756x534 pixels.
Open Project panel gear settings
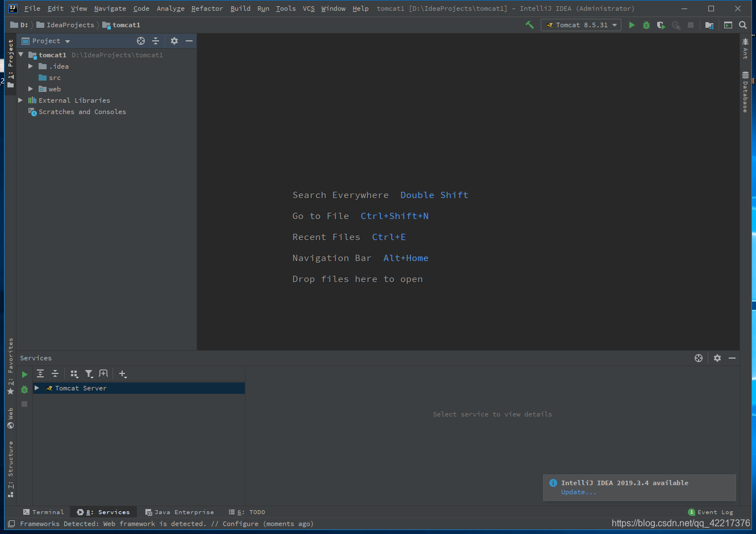point(174,41)
